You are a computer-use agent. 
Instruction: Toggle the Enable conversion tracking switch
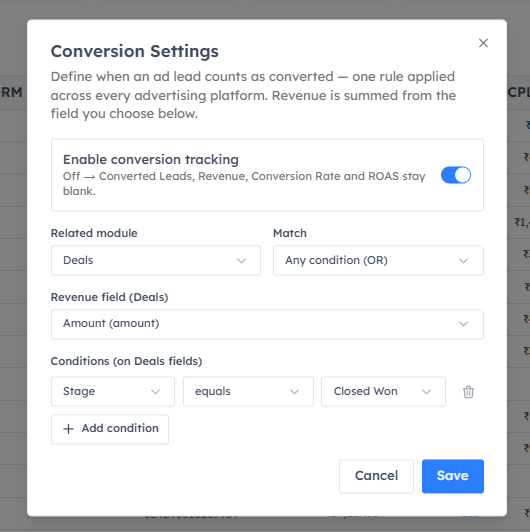tap(456, 175)
